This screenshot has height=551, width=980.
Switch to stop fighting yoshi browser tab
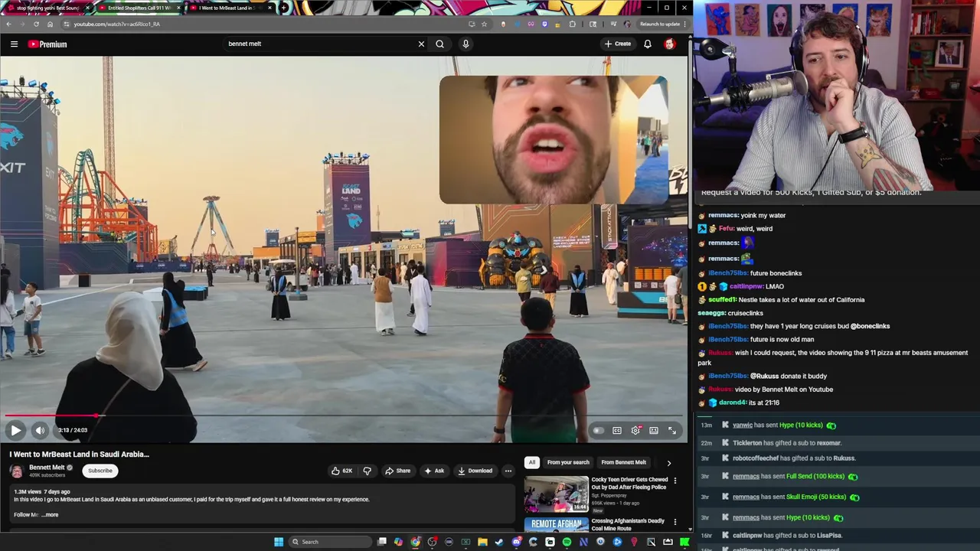click(x=47, y=8)
